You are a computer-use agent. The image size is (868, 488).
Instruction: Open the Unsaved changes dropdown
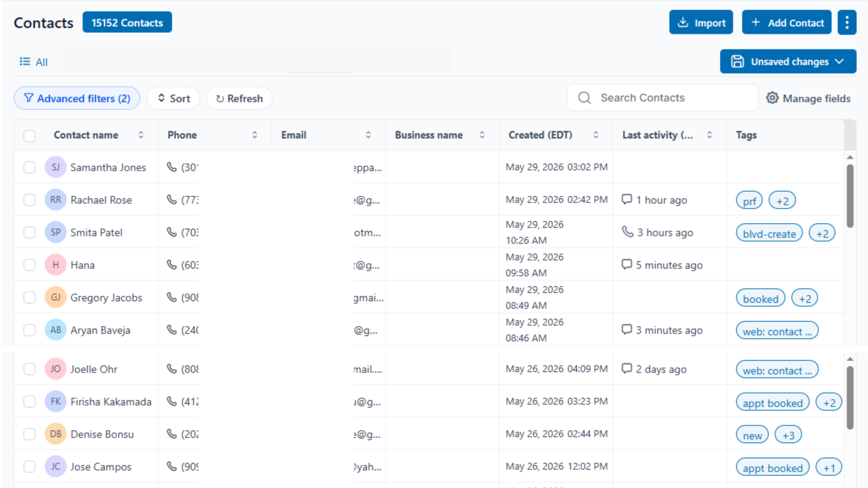(788, 61)
